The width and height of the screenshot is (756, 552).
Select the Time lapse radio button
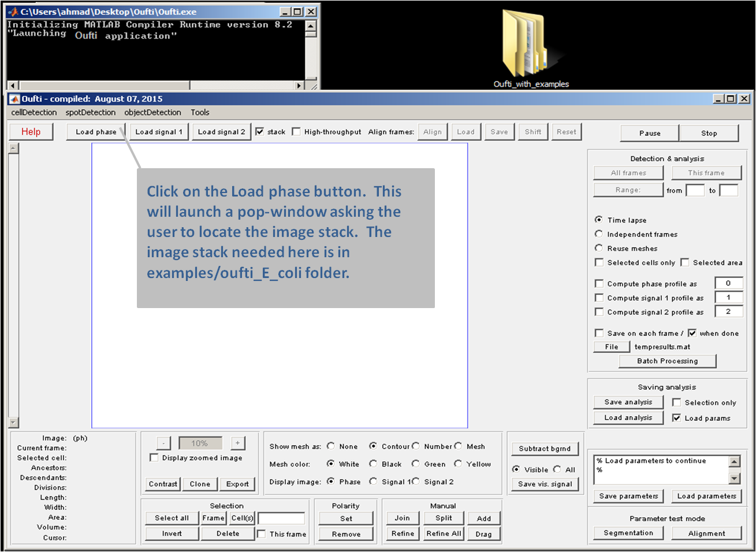point(599,220)
